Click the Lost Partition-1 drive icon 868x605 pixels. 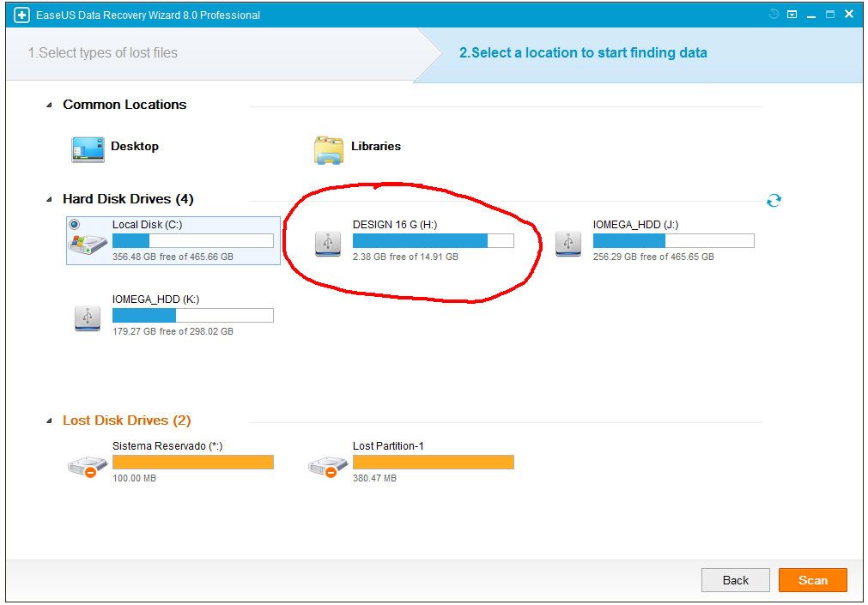pos(328,466)
